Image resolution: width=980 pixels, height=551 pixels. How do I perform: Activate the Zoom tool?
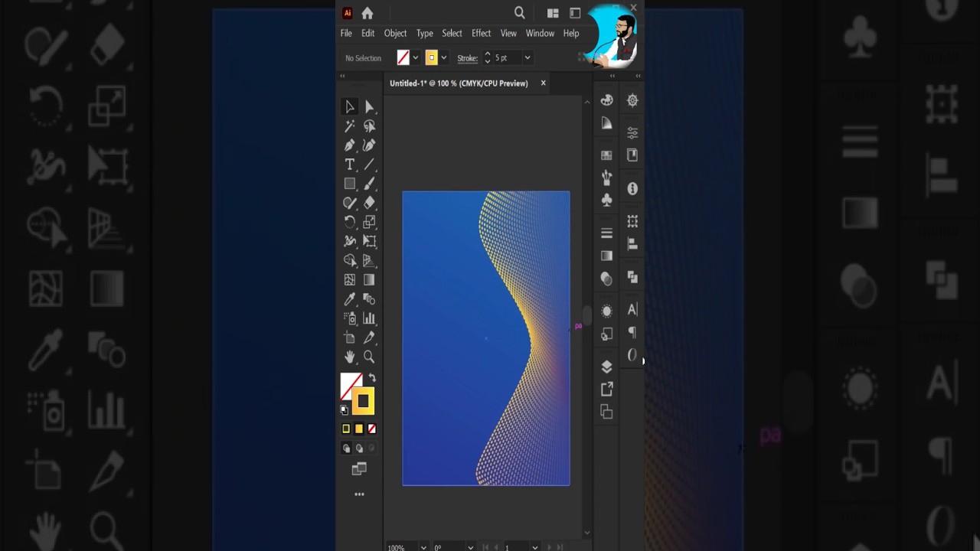pos(369,357)
